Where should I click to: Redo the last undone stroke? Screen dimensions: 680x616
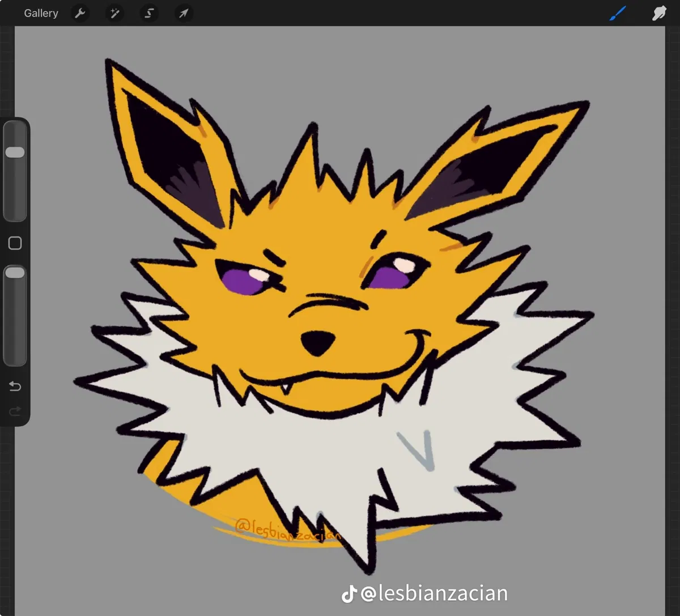[x=15, y=411]
